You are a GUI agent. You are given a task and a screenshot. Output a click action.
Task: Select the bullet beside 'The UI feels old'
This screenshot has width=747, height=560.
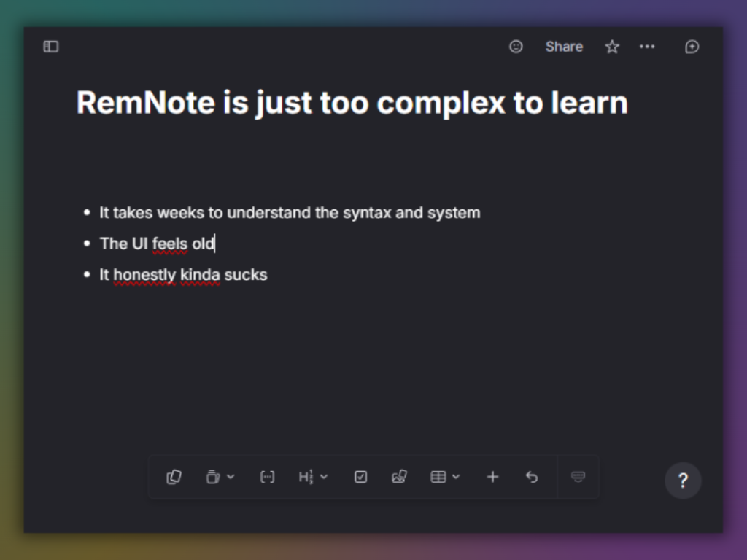(x=85, y=243)
